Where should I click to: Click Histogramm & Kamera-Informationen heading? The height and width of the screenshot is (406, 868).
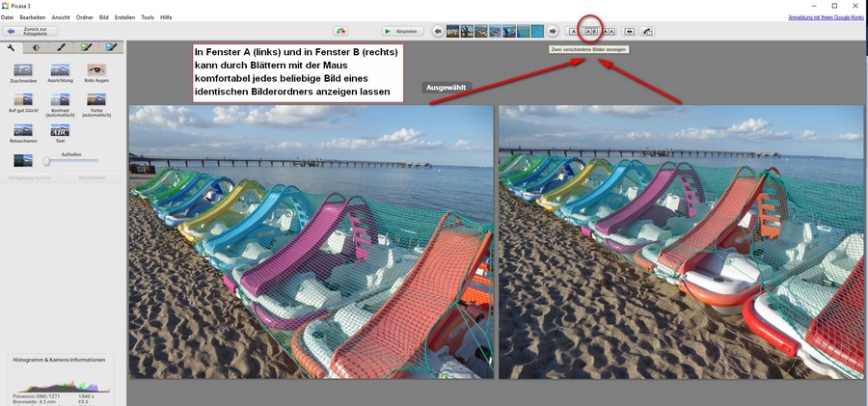point(59,360)
